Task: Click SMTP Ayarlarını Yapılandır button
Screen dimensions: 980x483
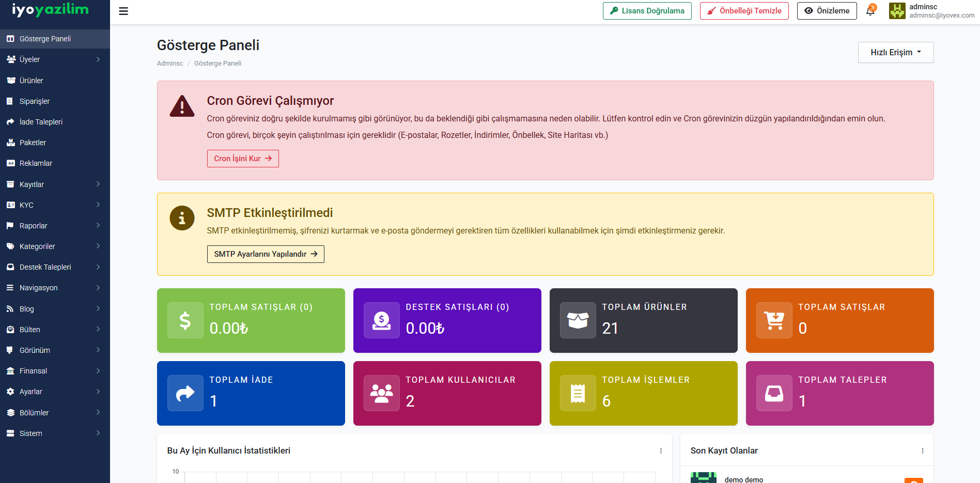Action: (266, 254)
